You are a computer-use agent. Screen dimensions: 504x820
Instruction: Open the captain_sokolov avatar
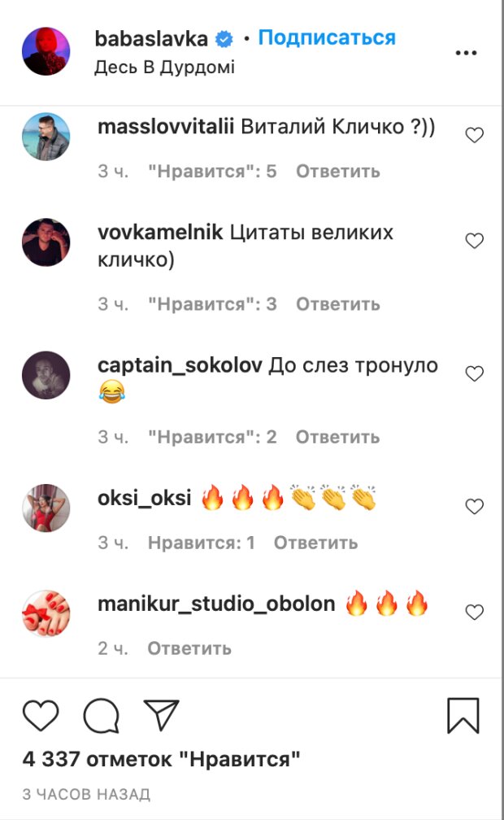click(46, 375)
